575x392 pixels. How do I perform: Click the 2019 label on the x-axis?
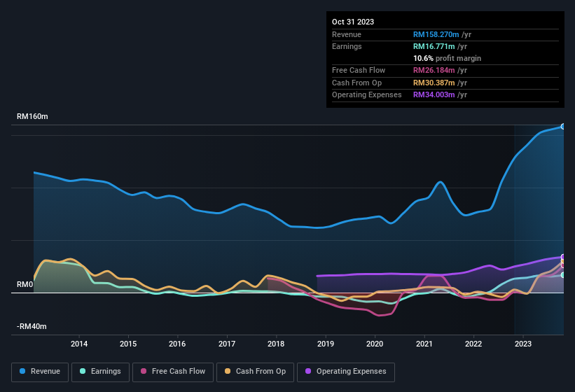click(x=326, y=344)
